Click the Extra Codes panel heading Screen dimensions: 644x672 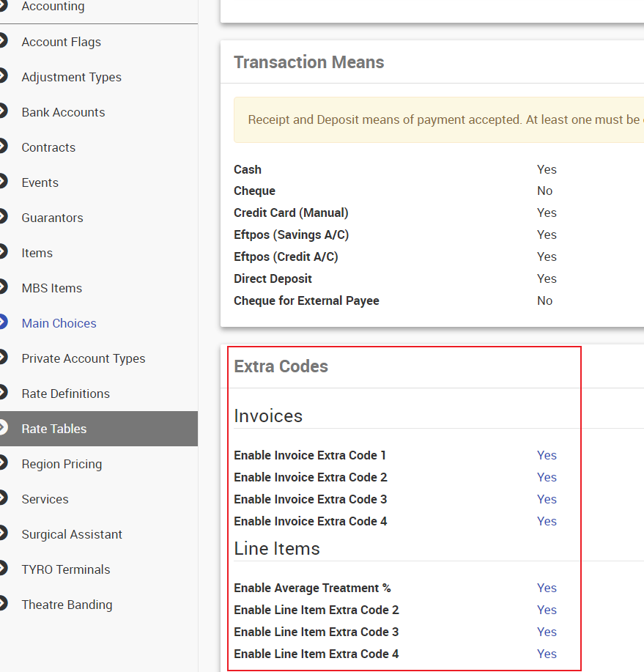pyautogui.click(x=281, y=366)
